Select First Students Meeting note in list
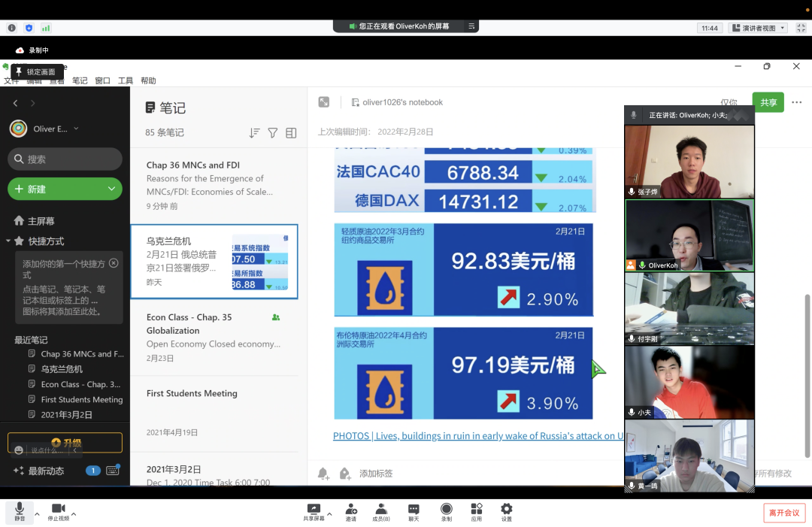Image resolution: width=812 pixels, height=527 pixels. (214, 413)
